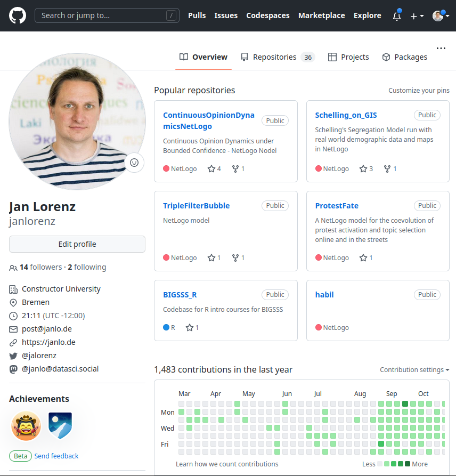Click the Mastodon icon beside @janlo@datasci.social

point(13,368)
